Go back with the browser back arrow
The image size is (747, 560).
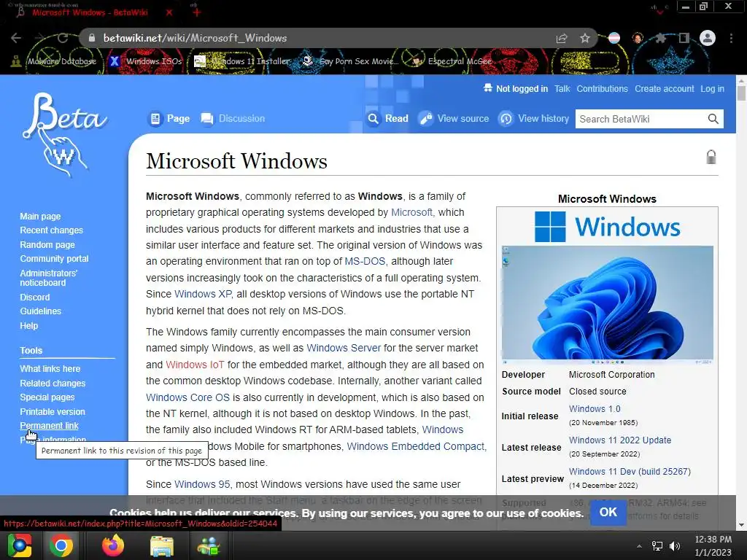pos(16,38)
